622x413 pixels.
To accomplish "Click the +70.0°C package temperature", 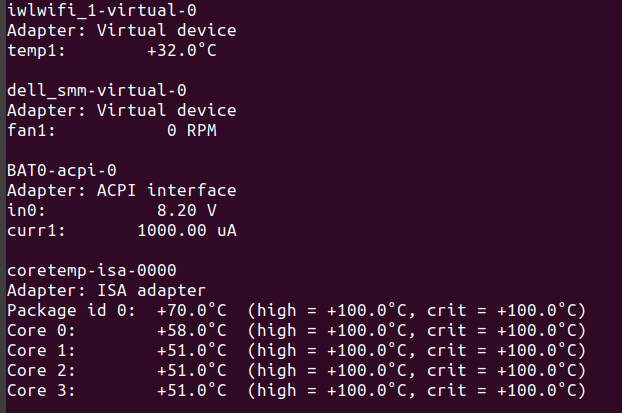I will [x=191, y=310].
